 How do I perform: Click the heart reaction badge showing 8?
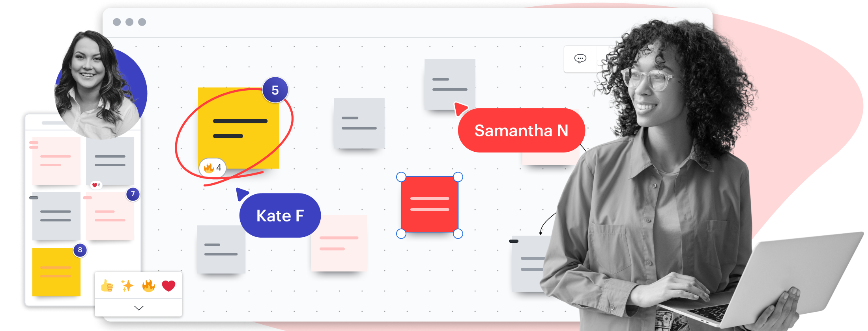[96, 185]
